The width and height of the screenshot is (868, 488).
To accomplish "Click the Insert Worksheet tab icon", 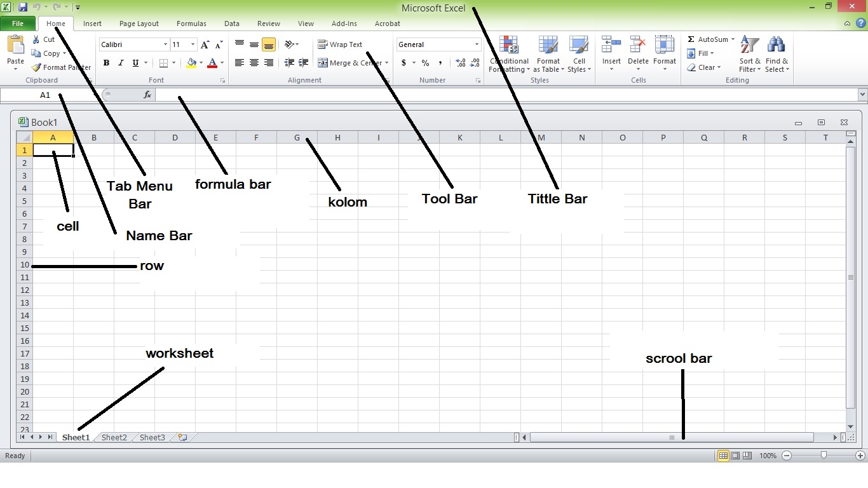I will [183, 437].
